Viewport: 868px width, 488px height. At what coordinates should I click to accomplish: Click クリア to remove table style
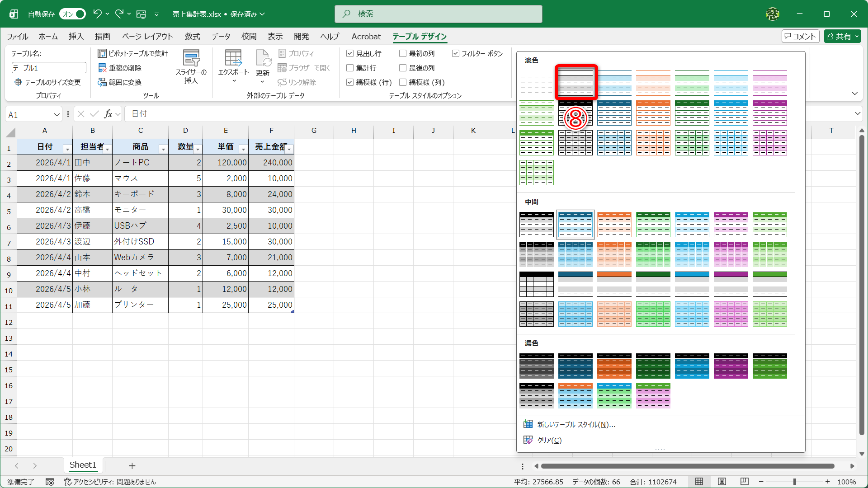click(549, 440)
